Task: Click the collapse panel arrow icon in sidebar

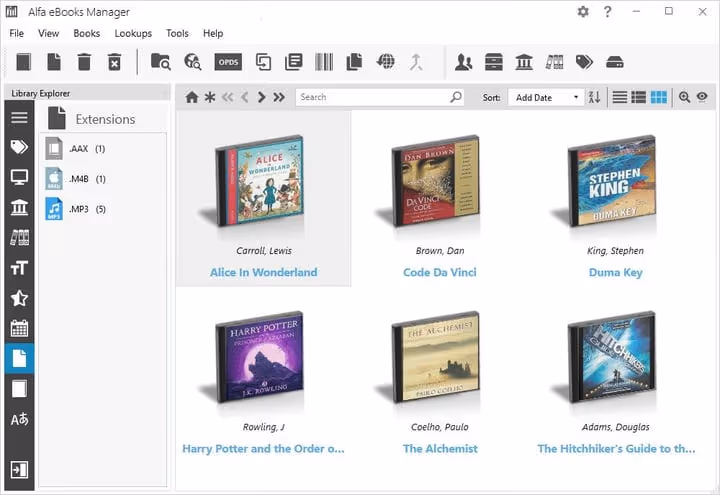Action: point(19,470)
